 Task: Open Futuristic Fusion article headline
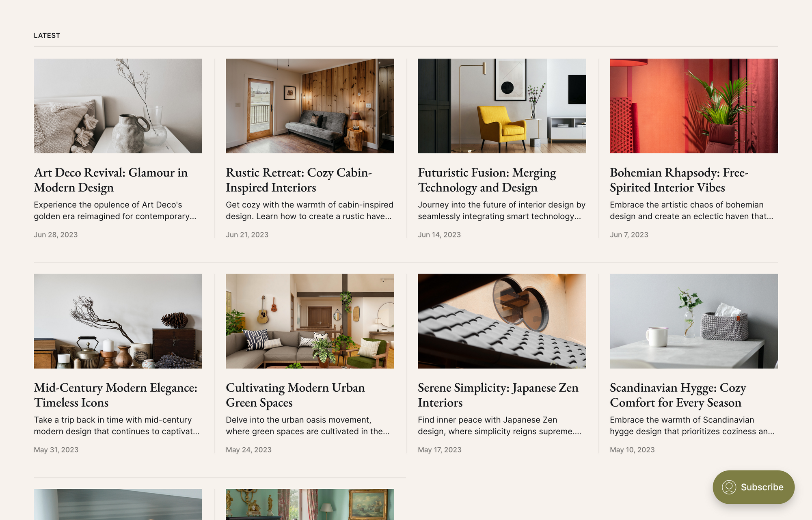pos(487,180)
